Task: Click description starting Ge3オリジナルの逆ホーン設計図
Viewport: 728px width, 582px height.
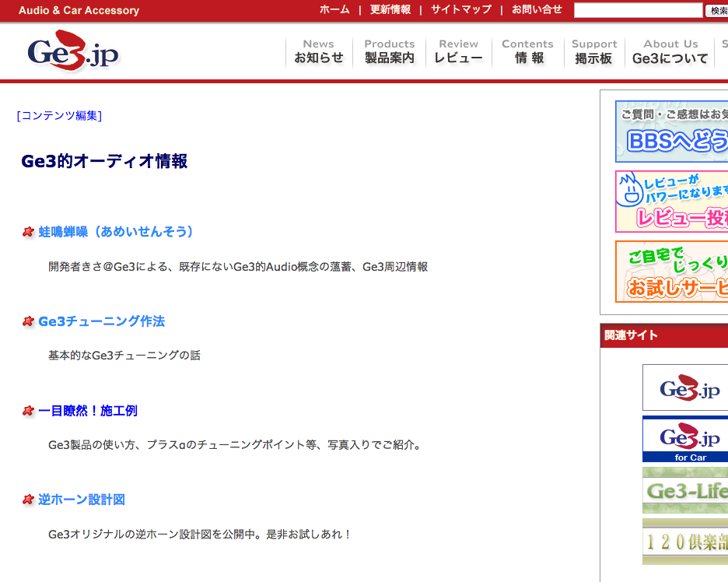Action: (200, 535)
